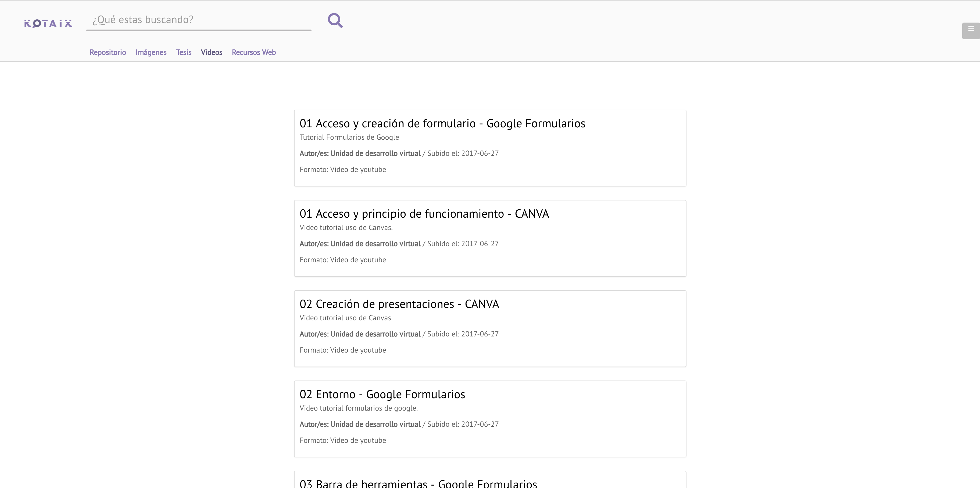Screen dimensions: 980x488
Task: Click 'Formato: Video de youtube' in 02 Creación card
Action: click(342, 350)
